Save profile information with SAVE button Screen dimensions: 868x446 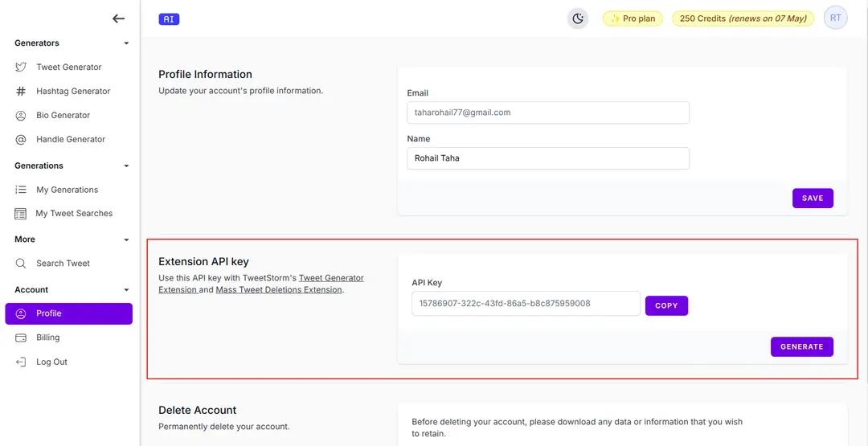[813, 198]
